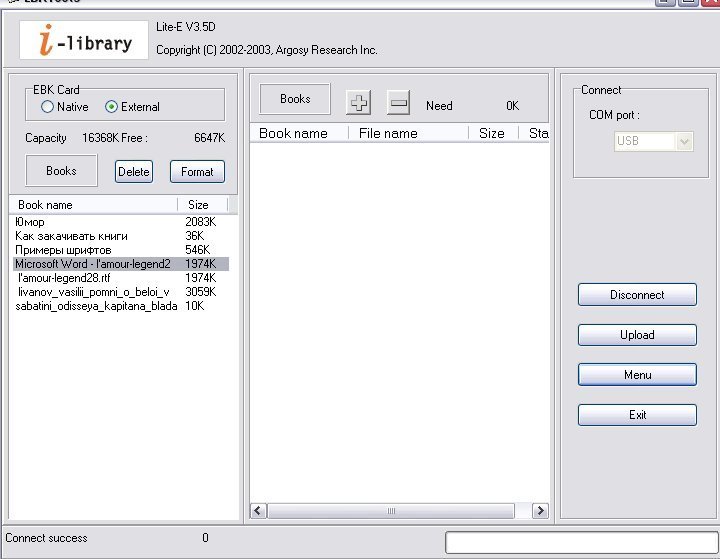Open the COM port USB dropdown
This screenshot has height=559, width=720.
(x=653, y=141)
